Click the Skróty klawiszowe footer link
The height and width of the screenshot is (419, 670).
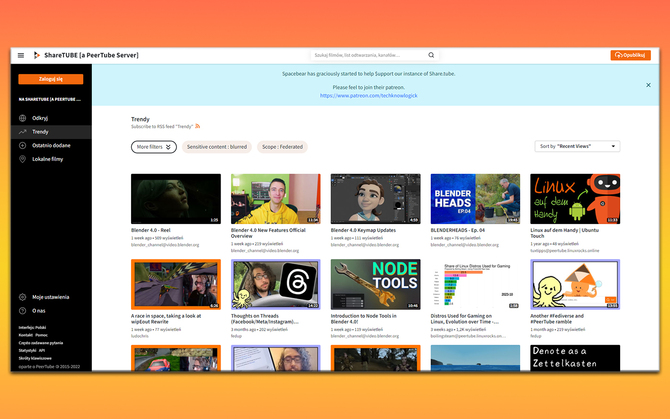point(35,358)
